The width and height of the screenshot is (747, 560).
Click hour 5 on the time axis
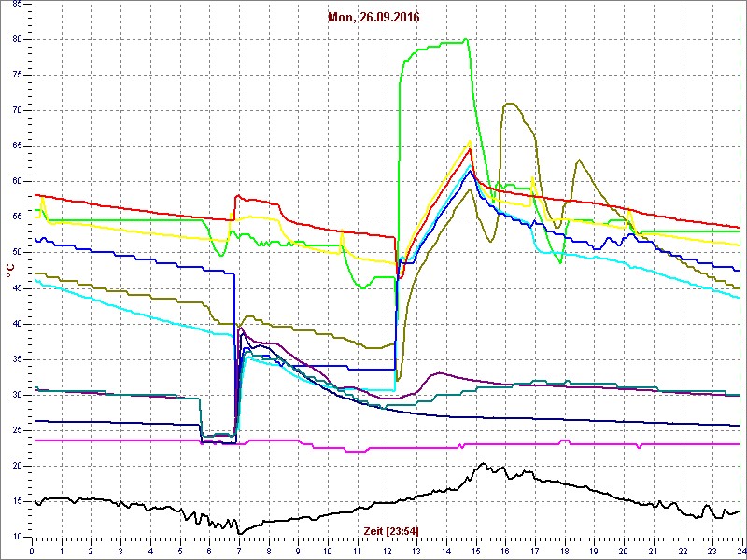[180, 551]
